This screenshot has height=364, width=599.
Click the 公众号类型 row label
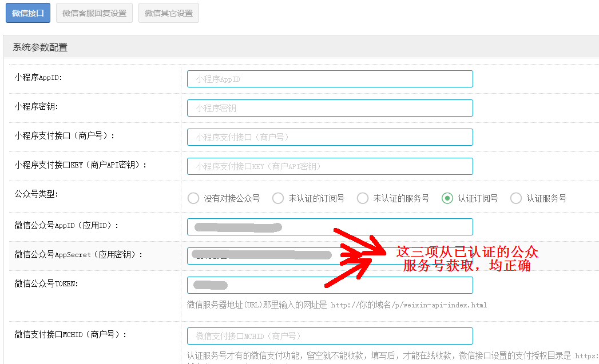click(x=37, y=194)
